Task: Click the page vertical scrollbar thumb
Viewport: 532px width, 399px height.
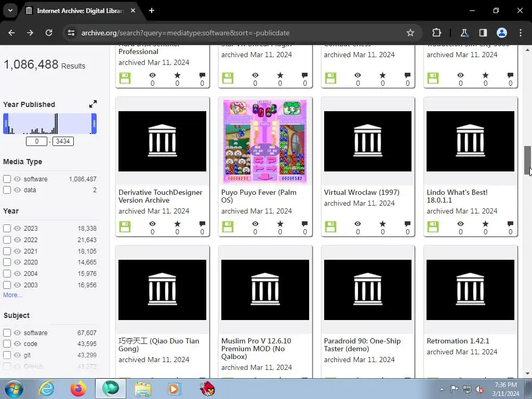Action: coord(527,160)
